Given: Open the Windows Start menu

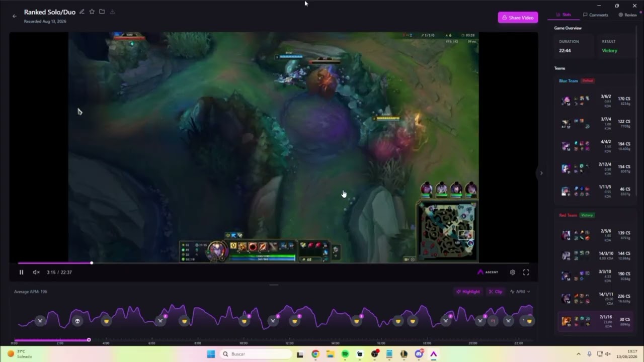Looking at the screenshot, I should pos(211,354).
